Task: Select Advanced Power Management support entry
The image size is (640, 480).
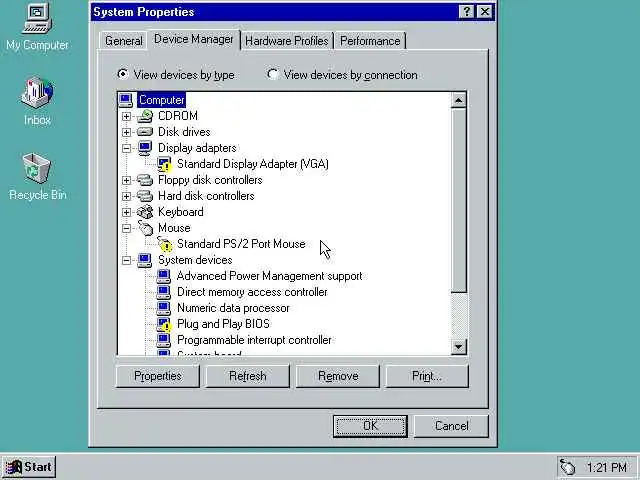Action: [269, 276]
